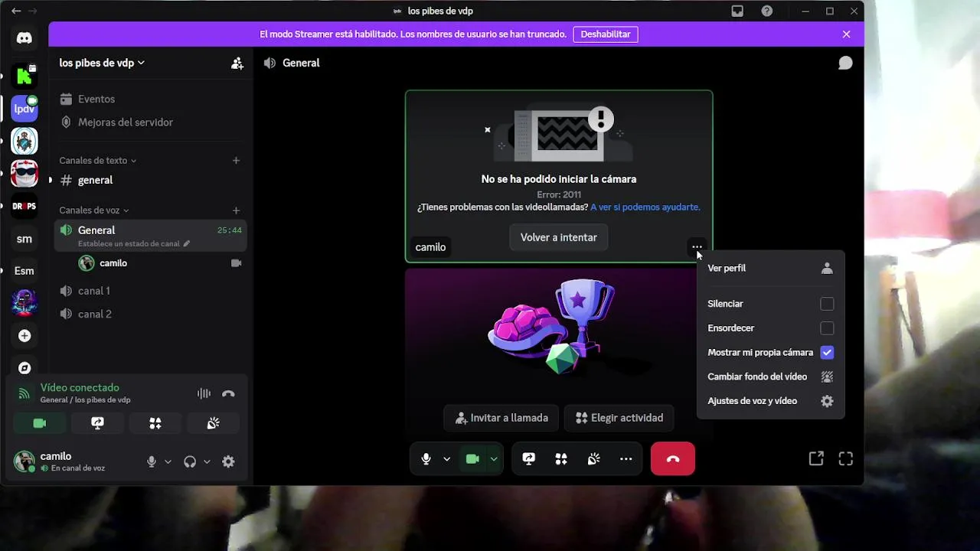Click the back arrow in title bar
Image resolution: width=980 pixels, height=551 pixels.
16,11
